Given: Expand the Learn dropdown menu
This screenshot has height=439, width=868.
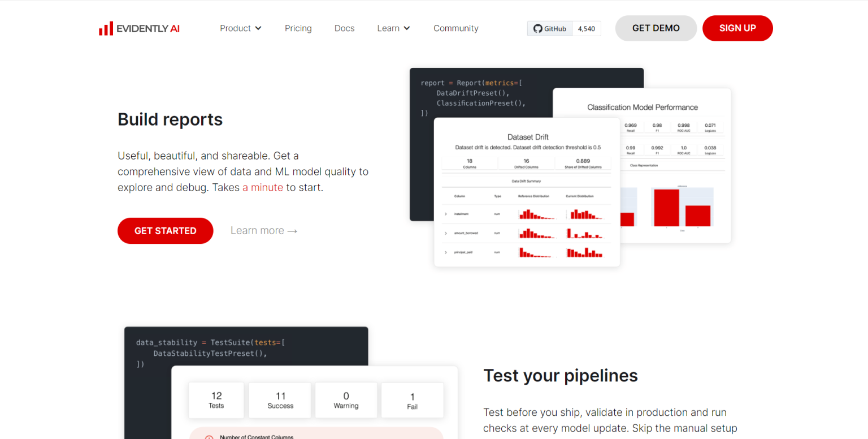Looking at the screenshot, I should coord(393,28).
